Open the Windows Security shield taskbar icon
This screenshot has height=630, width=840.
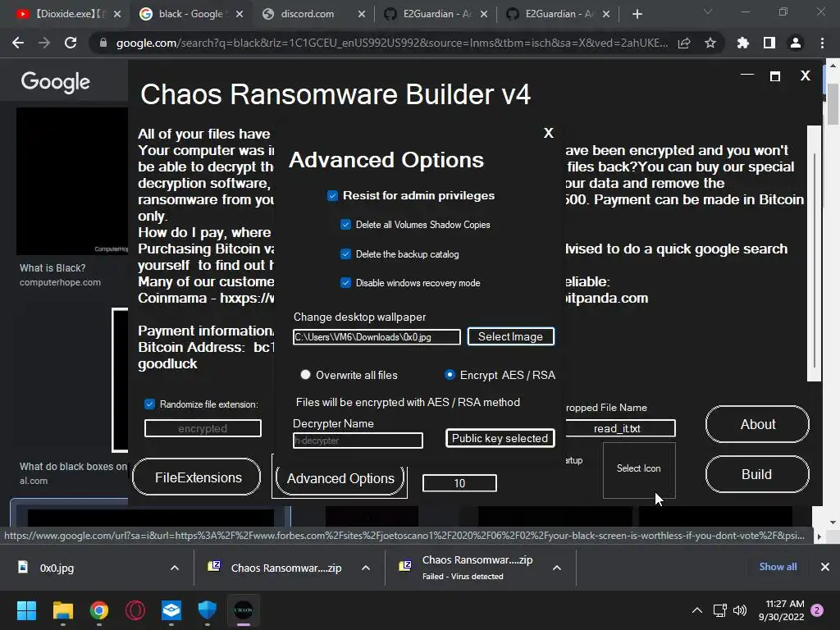coord(208,610)
